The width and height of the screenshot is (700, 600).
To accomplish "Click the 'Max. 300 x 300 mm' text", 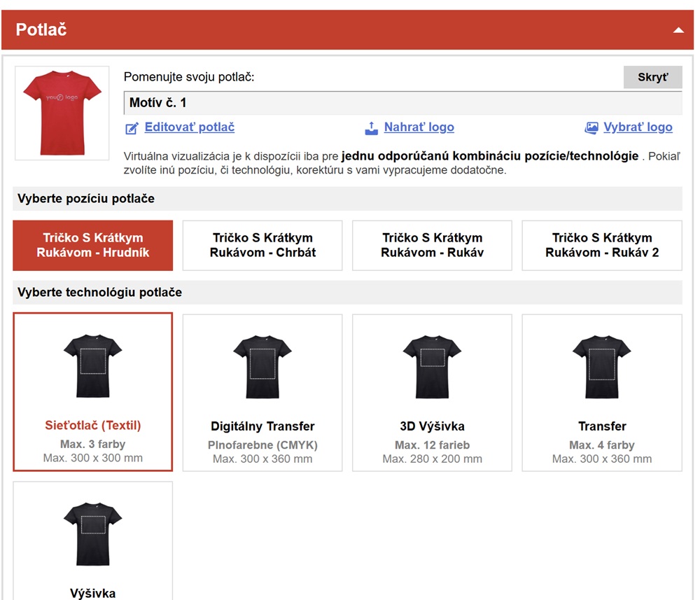I will click(x=93, y=458).
